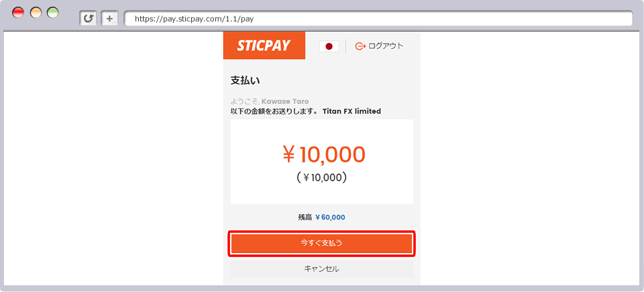This screenshot has height=292, width=644.
Task: Maximize the window with the green button
Action: click(x=52, y=12)
